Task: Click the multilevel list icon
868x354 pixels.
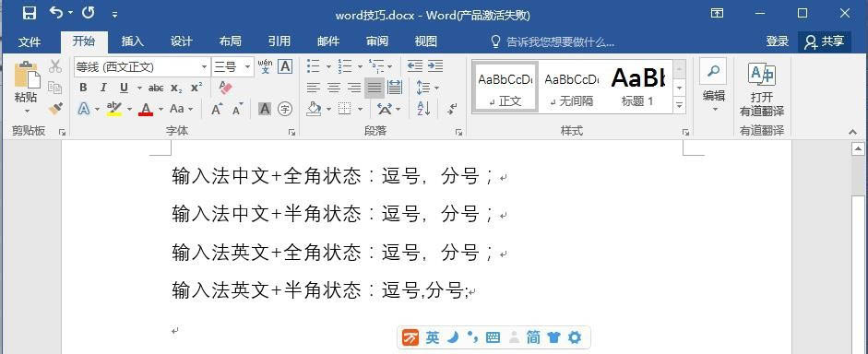Action: pos(376,66)
